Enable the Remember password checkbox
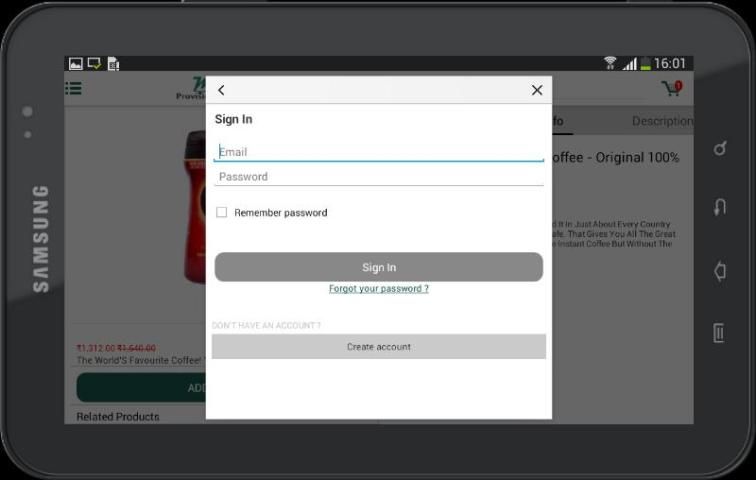Screen dimensions: 756x480 pos(222,212)
